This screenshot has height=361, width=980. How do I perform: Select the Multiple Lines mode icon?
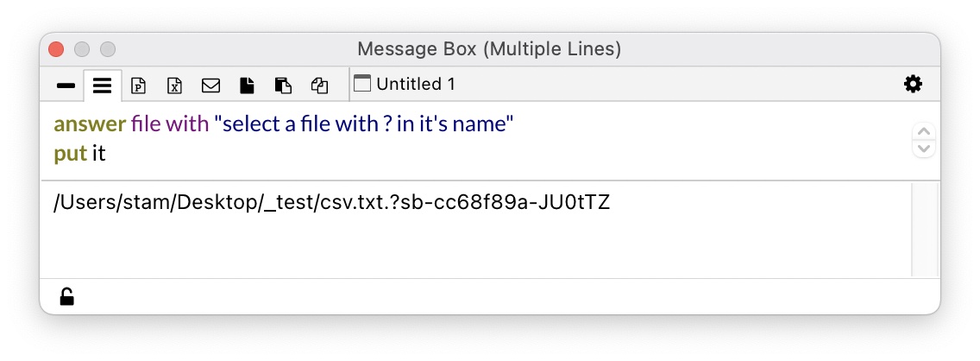click(103, 85)
